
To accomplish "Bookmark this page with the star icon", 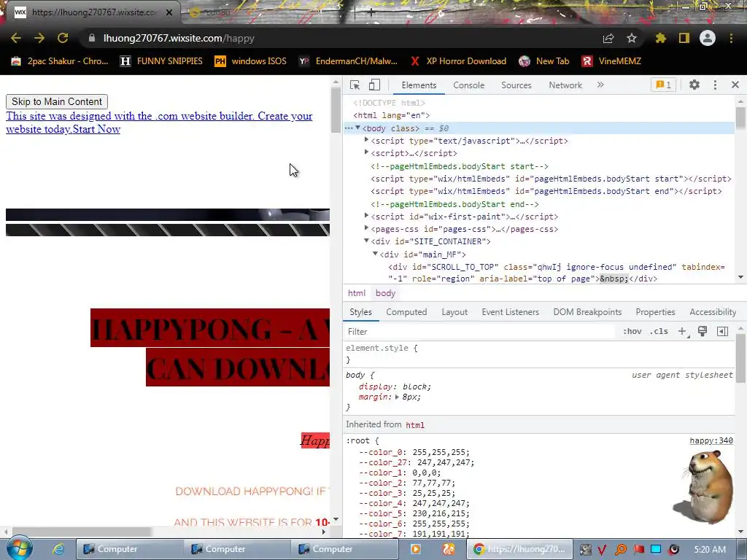I will (632, 38).
